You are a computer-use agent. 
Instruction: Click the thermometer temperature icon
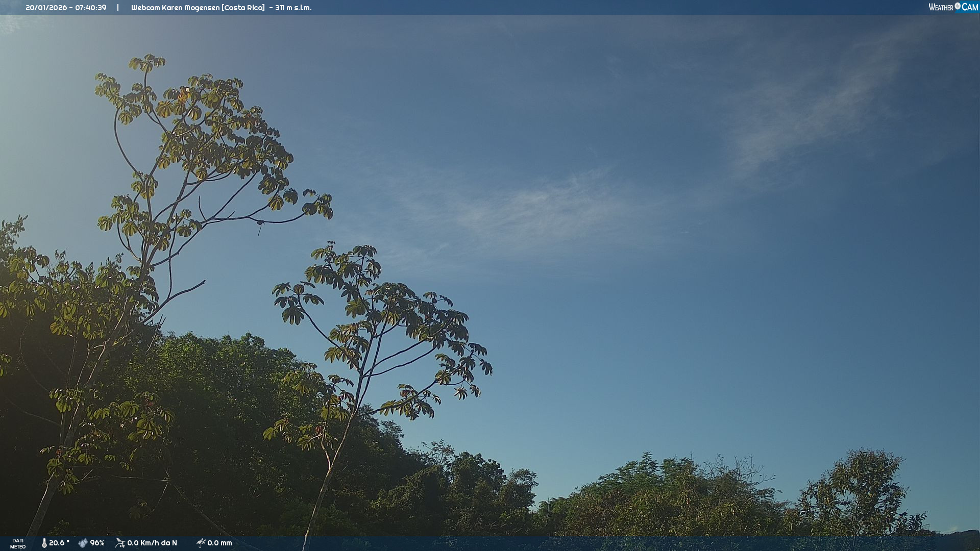(x=44, y=543)
